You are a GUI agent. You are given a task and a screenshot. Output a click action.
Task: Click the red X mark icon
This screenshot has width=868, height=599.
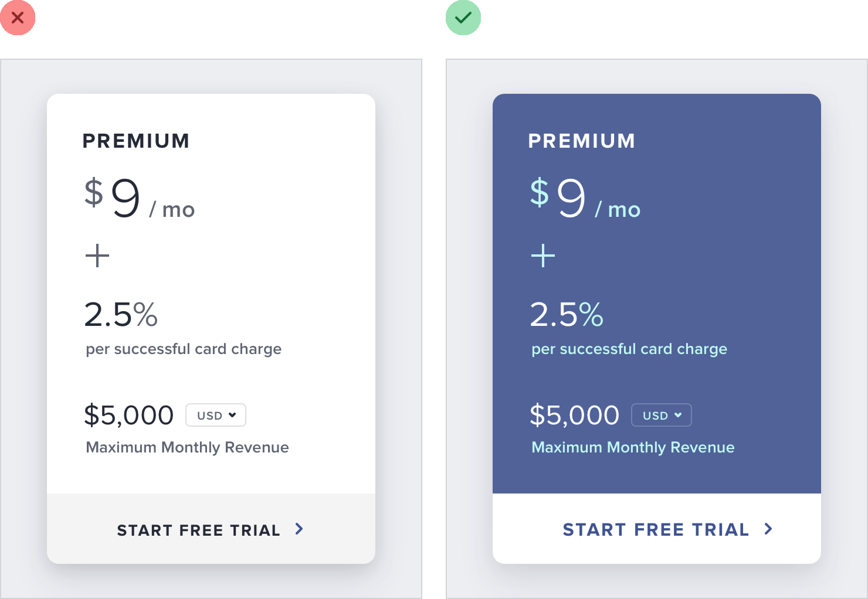[18, 18]
